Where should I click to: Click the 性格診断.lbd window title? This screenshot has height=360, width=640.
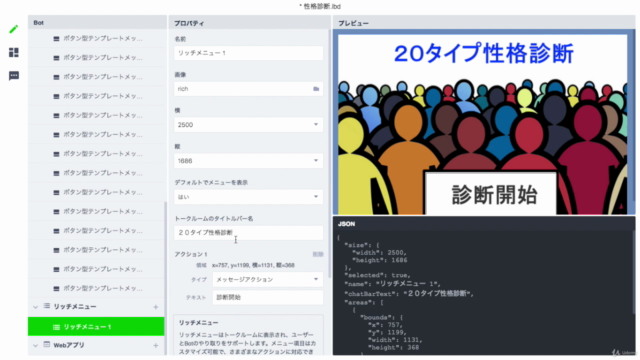pos(320,6)
